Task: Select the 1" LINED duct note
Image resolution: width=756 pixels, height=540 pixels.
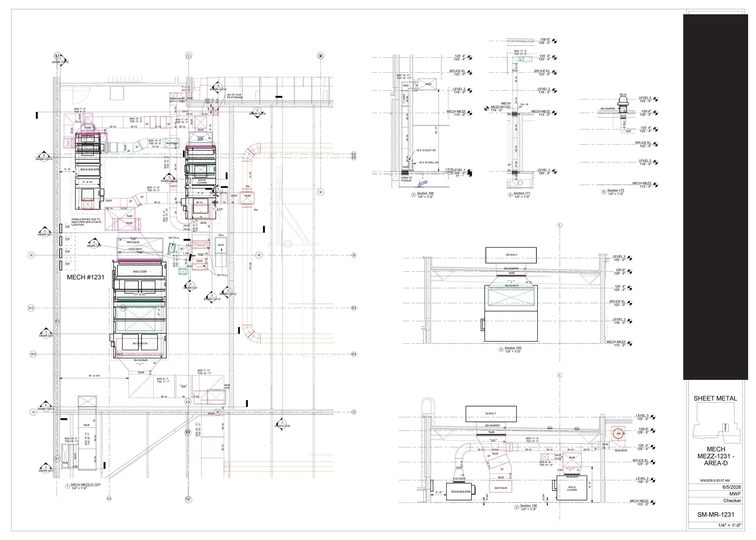Action: [x=404, y=99]
